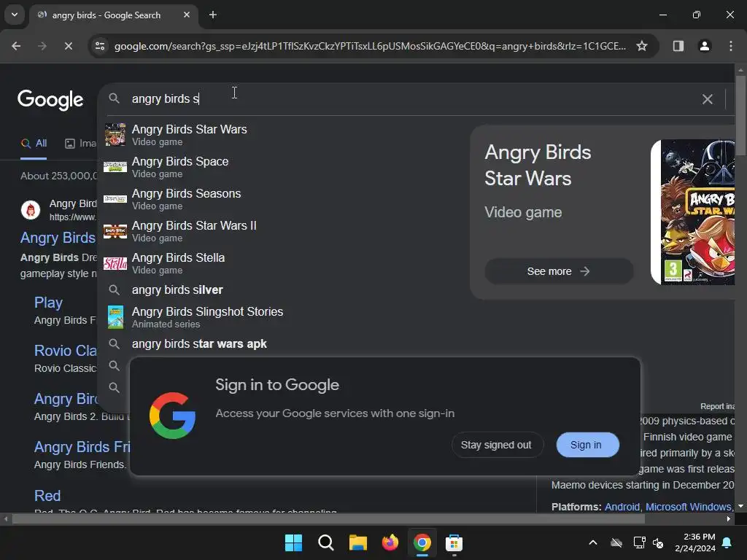Select Angry Birds Slingshot Stories suggestion

[281, 317]
